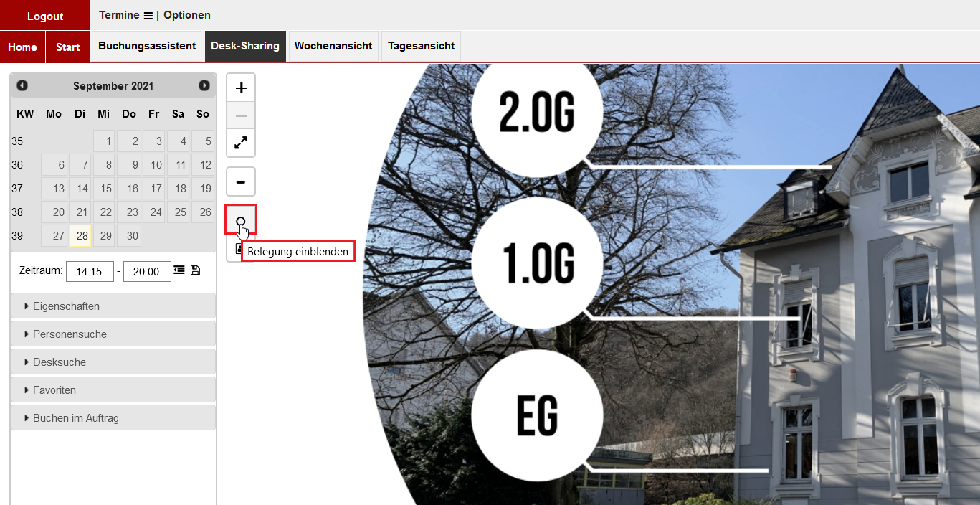Screen dimensions: 980x505
Task: Select September 10 in the calendar
Action: coord(153,165)
